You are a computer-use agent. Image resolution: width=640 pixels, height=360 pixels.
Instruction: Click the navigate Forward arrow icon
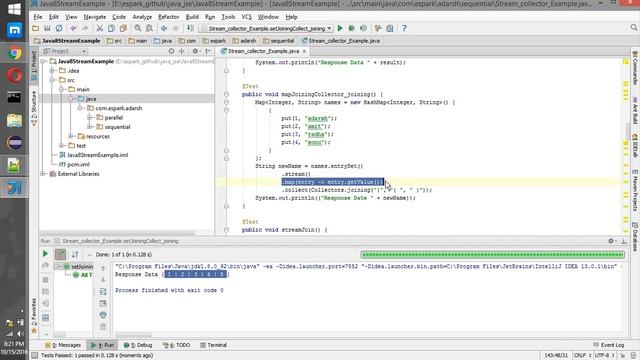click(x=176, y=28)
